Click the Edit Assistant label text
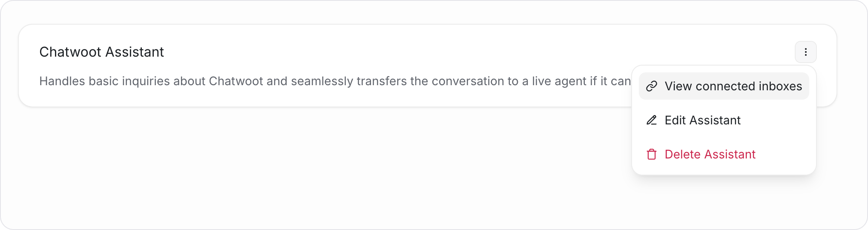Image resolution: width=868 pixels, height=230 pixels. (x=703, y=120)
